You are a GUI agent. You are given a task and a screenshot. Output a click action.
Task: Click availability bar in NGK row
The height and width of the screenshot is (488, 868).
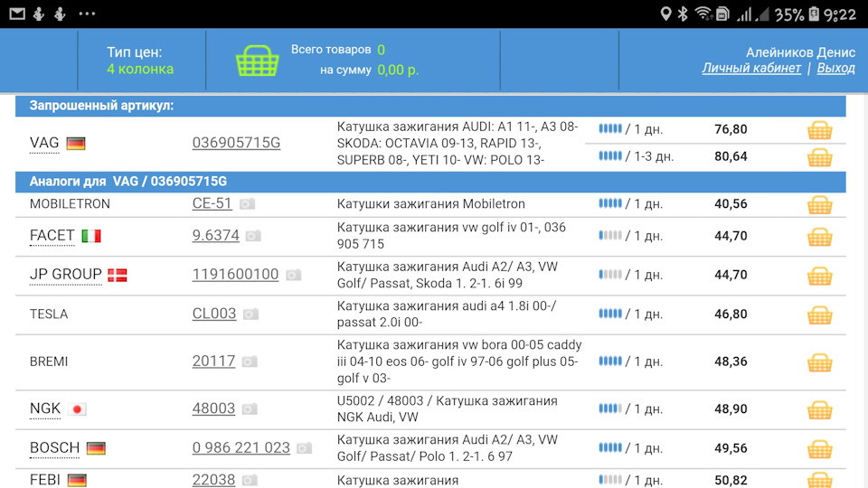[610, 408]
